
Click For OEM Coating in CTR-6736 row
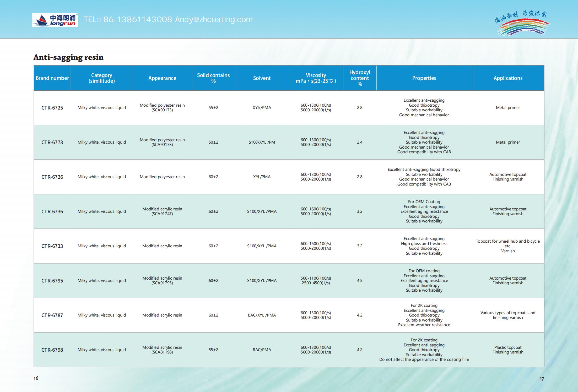[424, 202]
